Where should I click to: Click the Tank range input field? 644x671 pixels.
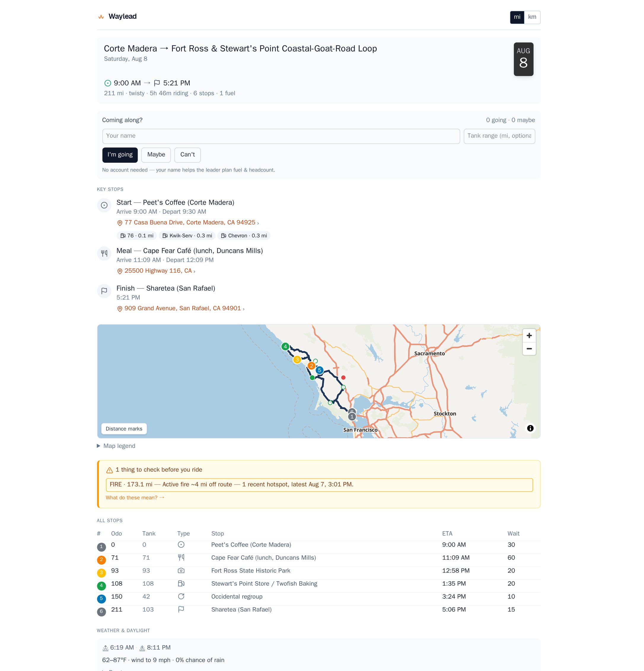pos(499,136)
